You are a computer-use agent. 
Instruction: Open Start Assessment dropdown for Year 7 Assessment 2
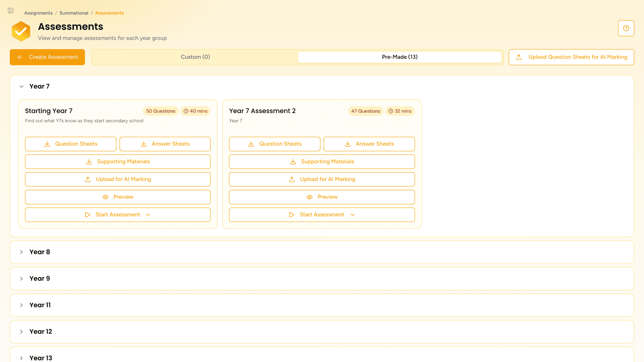point(322,215)
